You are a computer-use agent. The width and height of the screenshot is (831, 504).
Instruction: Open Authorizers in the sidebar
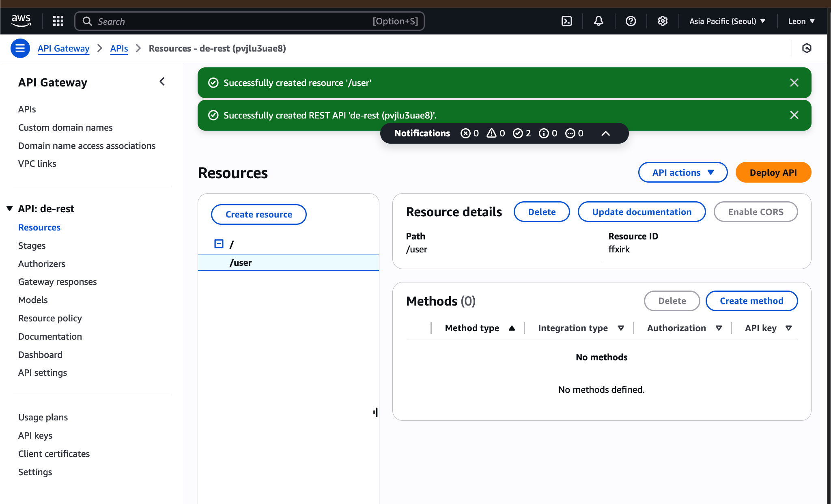click(x=41, y=264)
